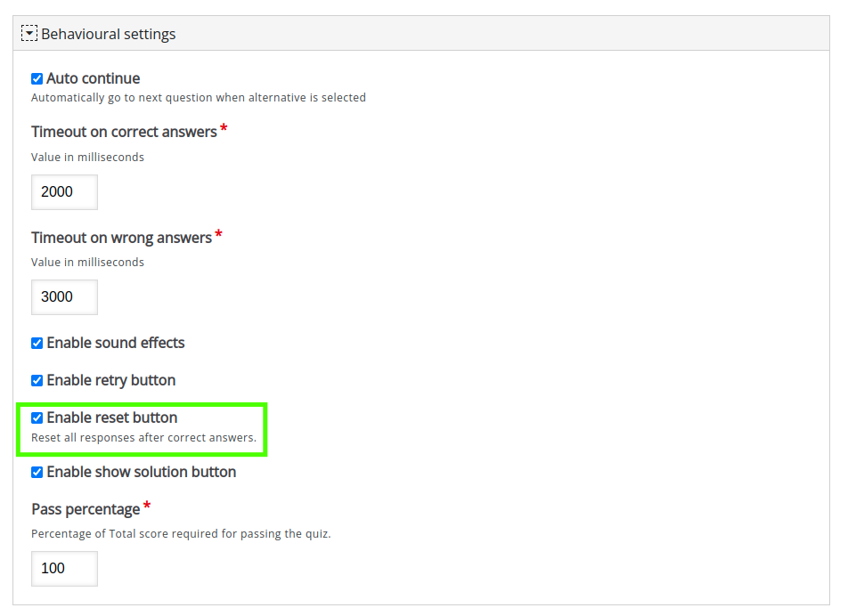Focus the wrong answers timeout field showing 3000
The width and height of the screenshot is (848, 616).
coord(64,297)
